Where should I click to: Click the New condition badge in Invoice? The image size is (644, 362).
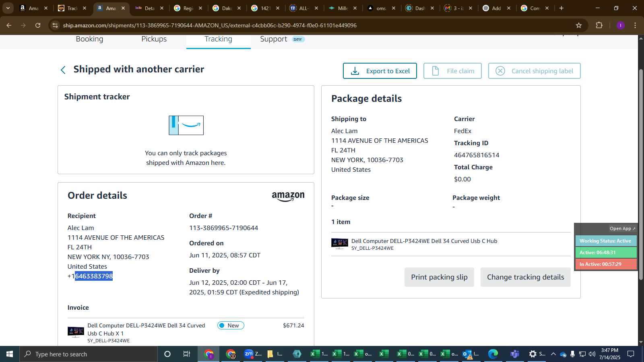coord(231,325)
